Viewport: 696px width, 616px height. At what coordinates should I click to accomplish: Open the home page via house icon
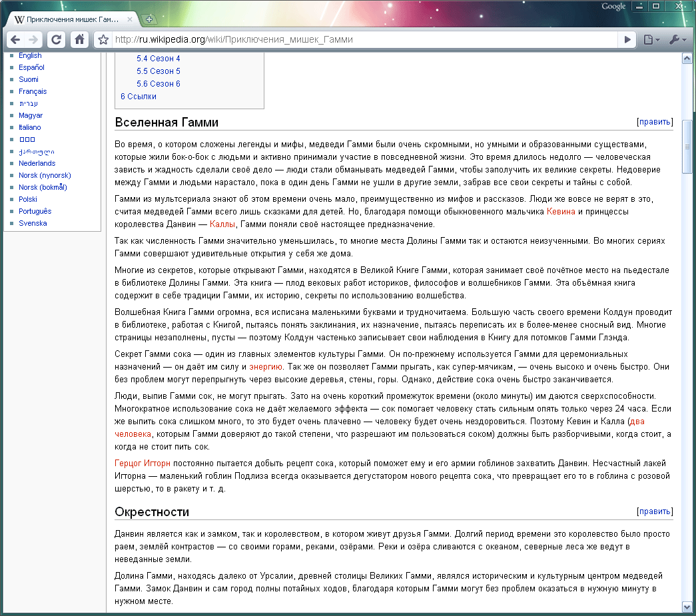point(79,39)
